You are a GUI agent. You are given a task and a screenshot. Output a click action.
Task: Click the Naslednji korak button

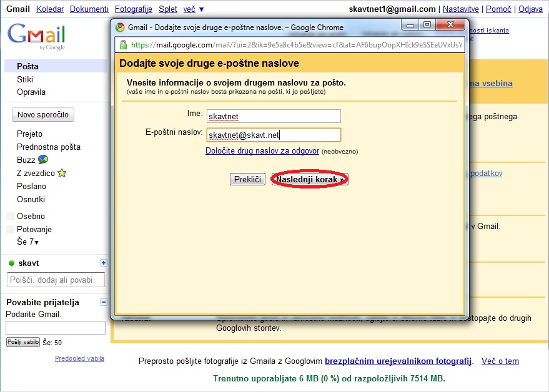pos(310,179)
